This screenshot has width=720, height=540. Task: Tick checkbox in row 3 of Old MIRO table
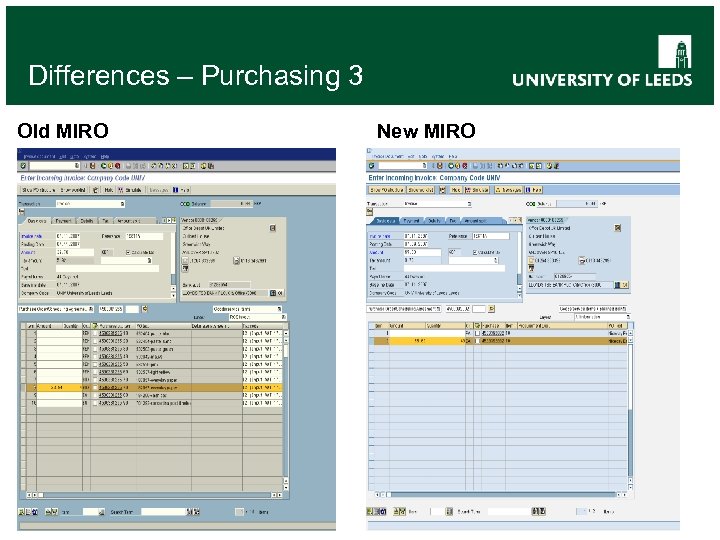click(x=95, y=349)
